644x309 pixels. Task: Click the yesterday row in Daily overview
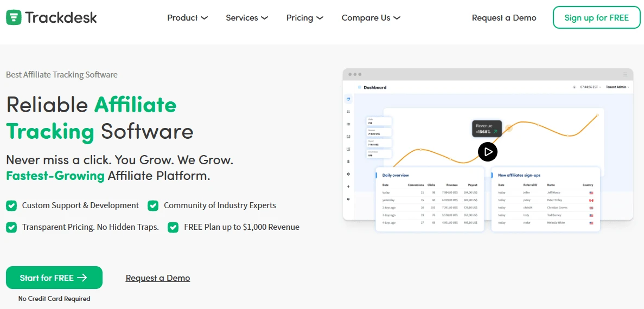point(430,200)
